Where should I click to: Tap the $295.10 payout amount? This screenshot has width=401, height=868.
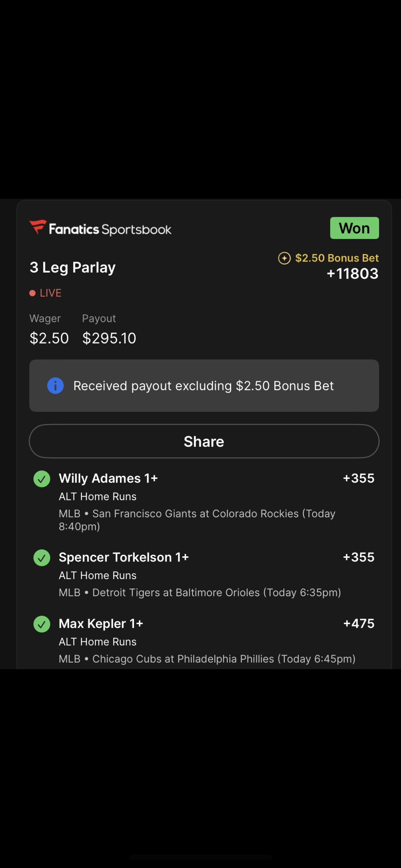pyautogui.click(x=109, y=338)
